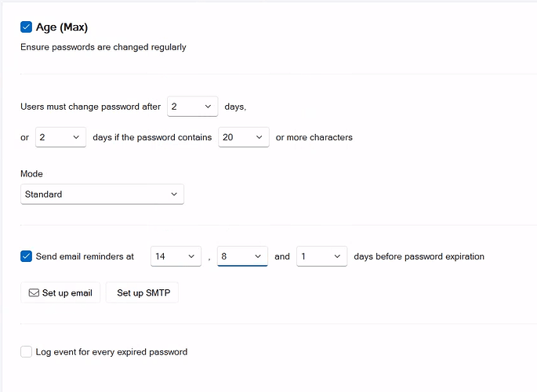Click the chevron arrow on the 14 days dropdown
The width and height of the screenshot is (537, 392).
[x=192, y=256]
